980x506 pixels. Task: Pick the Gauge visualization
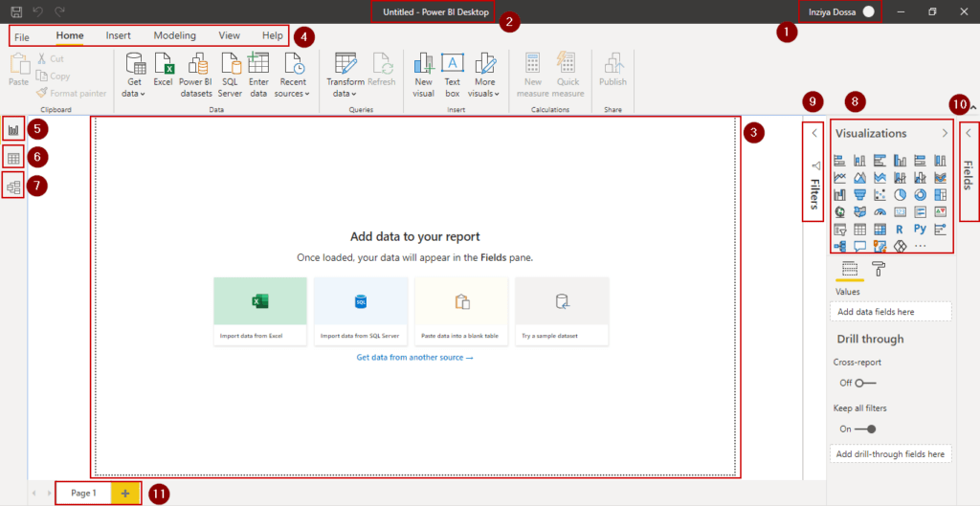(880, 211)
